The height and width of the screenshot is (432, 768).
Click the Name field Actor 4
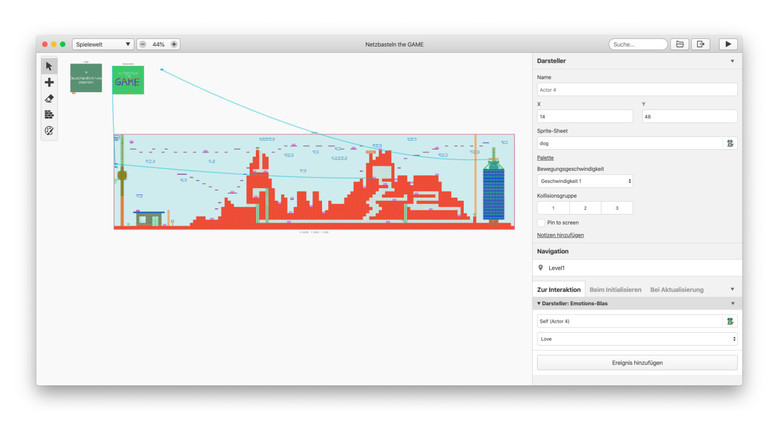pyautogui.click(x=637, y=90)
